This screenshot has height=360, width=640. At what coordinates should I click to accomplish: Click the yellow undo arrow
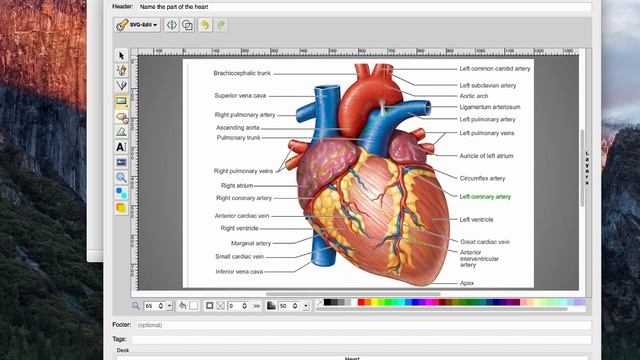(x=205, y=25)
